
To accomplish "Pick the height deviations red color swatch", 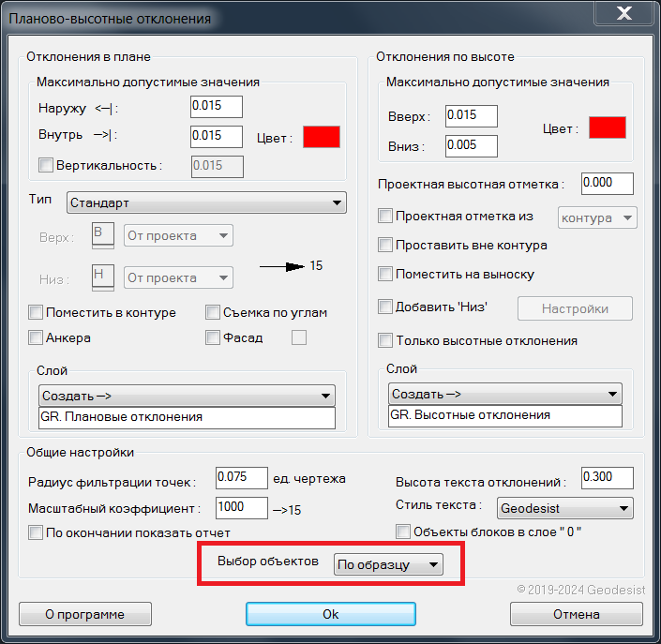I will click(x=607, y=127).
